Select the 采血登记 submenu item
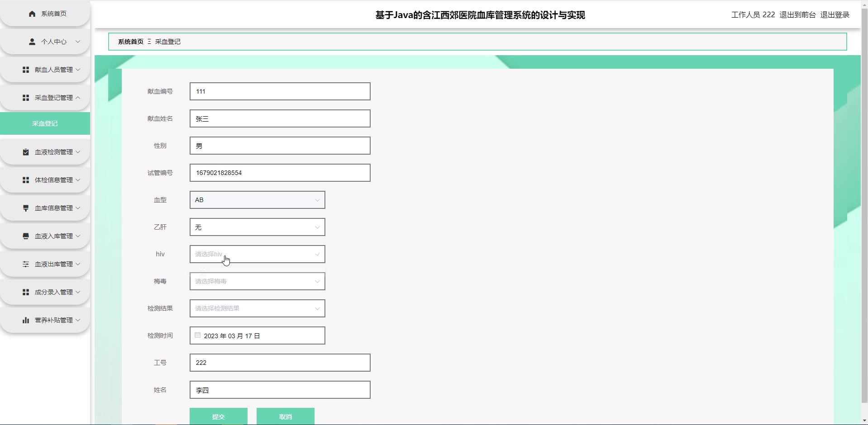 [45, 123]
